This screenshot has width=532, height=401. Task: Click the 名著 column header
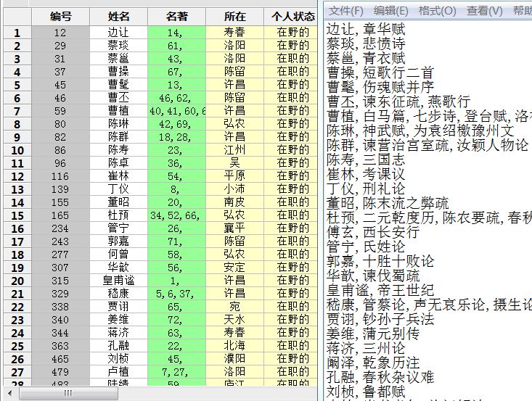[x=177, y=16]
